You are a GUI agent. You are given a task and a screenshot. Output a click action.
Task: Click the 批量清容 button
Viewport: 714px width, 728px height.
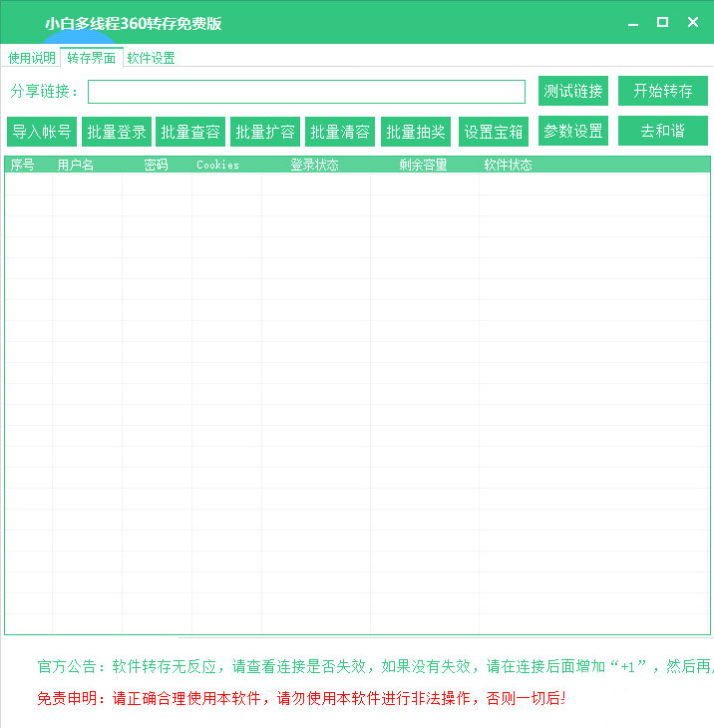point(340,132)
